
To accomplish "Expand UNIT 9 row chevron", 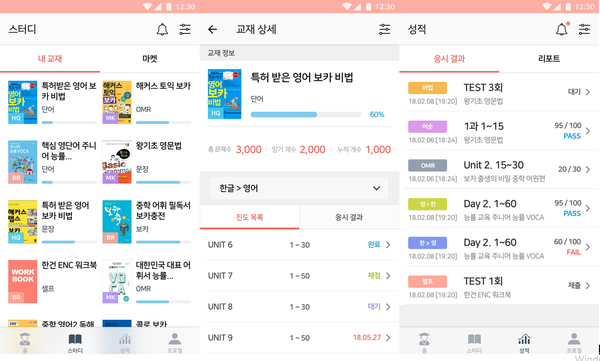I will (388, 338).
